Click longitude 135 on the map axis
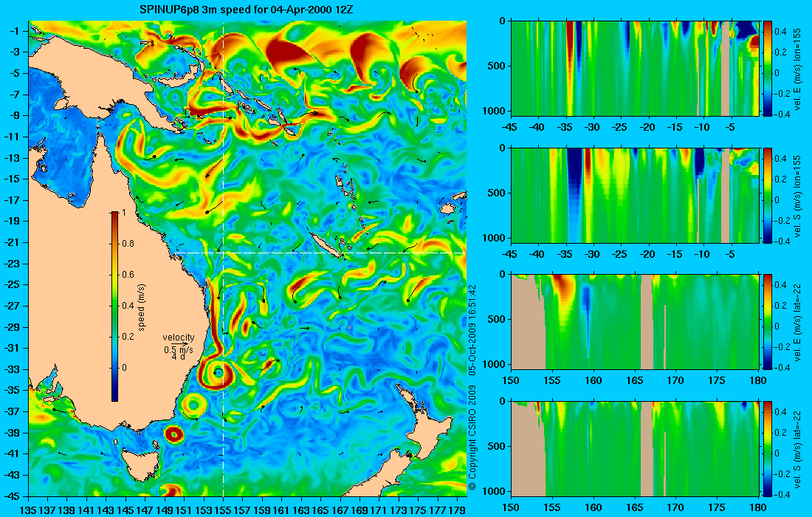The image size is (812, 517). point(27,510)
